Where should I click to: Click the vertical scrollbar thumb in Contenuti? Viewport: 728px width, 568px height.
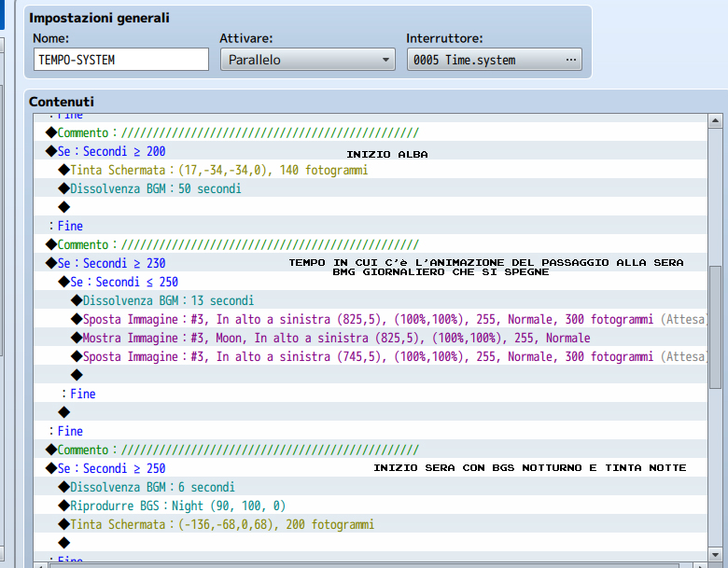[x=715, y=328]
